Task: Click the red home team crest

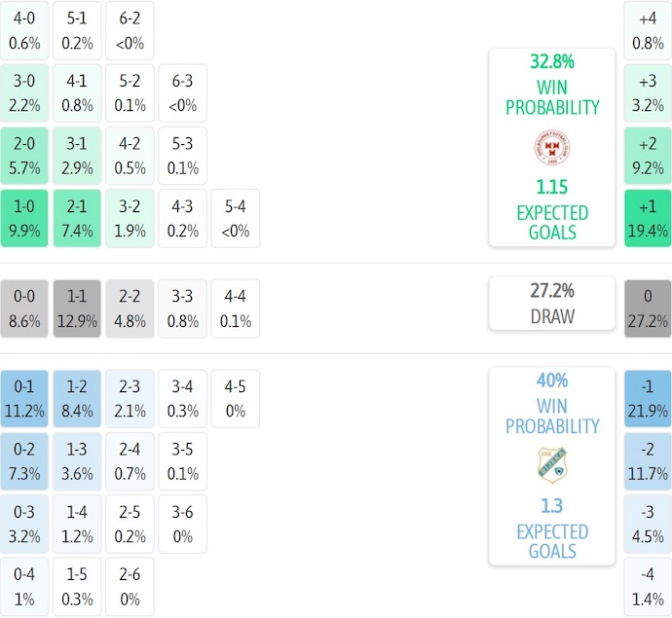Action: [x=551, y=149]
